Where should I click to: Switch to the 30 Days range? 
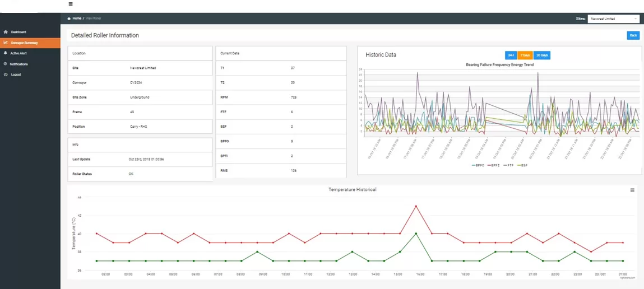tap(541, 55)
